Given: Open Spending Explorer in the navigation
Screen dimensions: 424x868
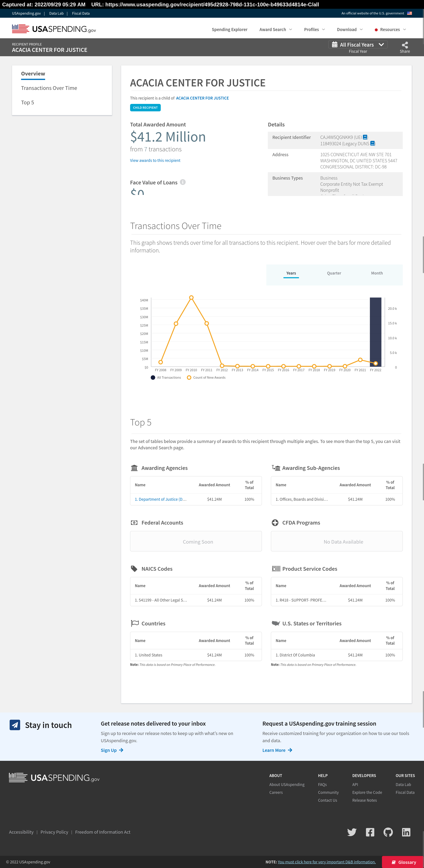Looking at the screenshot, I should [x=229, y=29].
